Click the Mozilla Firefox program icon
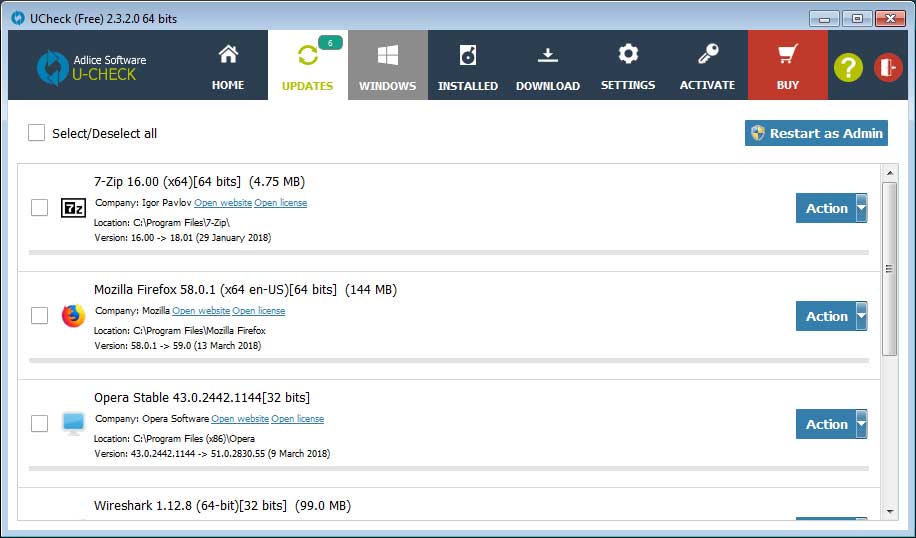Viewport: 916px width, 538px height. pos(74,315)
